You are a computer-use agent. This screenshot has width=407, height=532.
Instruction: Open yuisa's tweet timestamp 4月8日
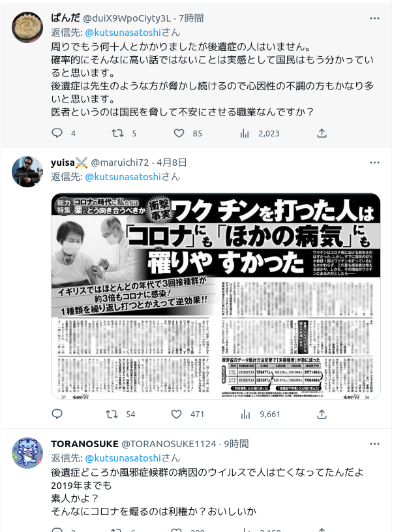click(172, 163)
